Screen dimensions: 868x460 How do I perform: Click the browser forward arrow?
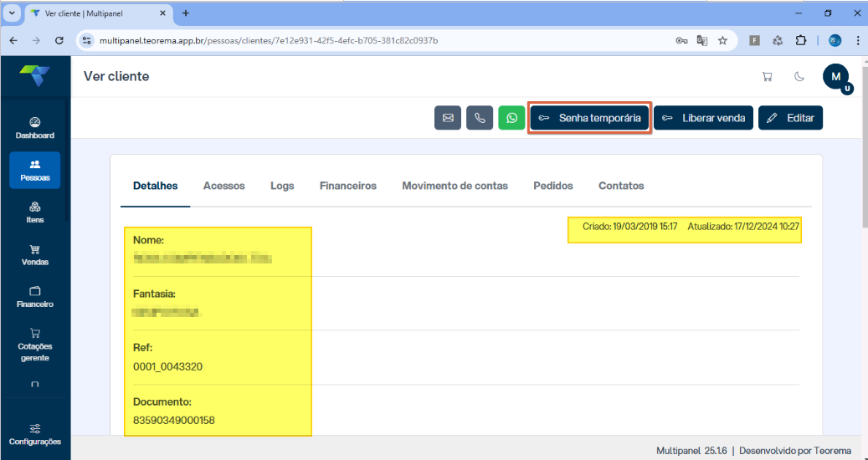(x=37, y=40)
